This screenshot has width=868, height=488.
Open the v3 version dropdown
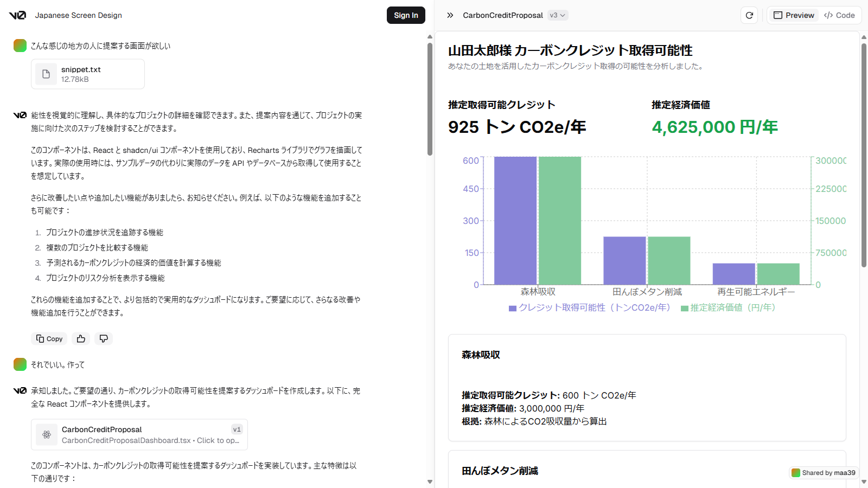pyautogui.click(x=558, y=15)
